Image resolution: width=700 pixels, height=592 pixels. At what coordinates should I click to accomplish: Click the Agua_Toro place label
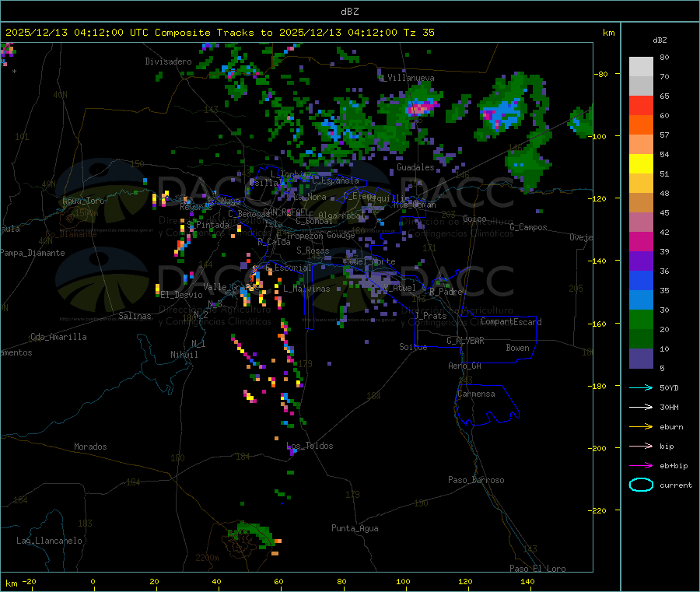coord(83,201)
